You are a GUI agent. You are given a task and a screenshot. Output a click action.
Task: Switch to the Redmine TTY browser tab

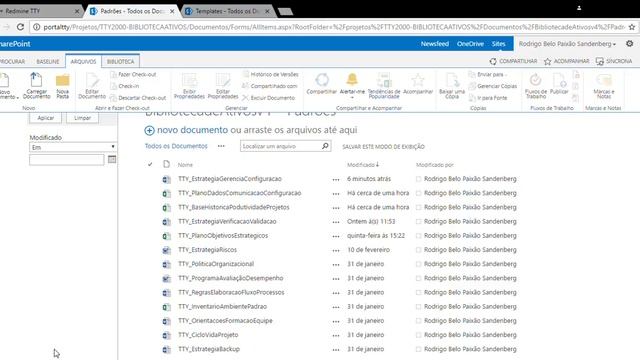[x=40, y=11]
